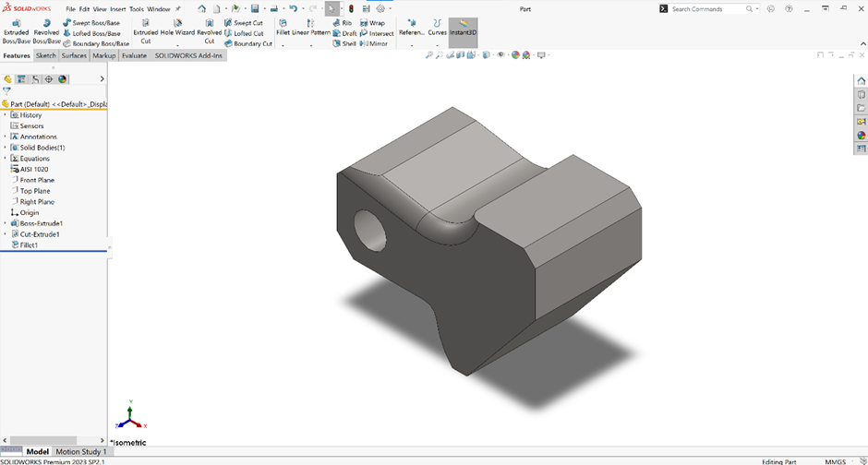Switch to the Sketch tab
This screenshot has height=465, width=868.
45,55
